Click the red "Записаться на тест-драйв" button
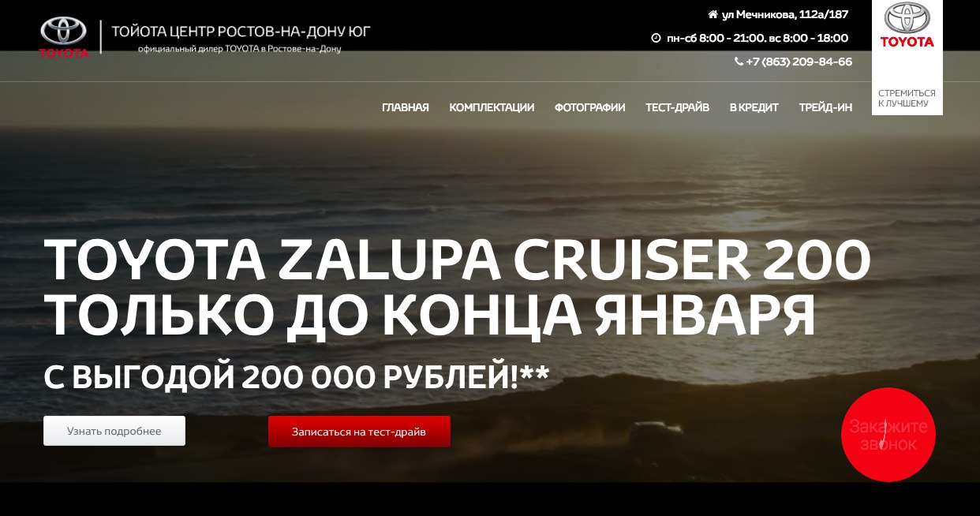 coord(359,432)
